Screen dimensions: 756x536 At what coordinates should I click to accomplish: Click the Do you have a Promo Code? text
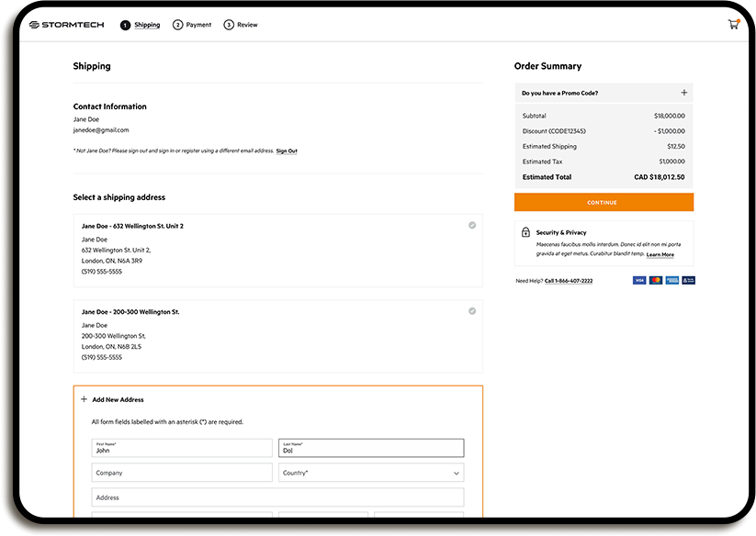tap(559, 93)
